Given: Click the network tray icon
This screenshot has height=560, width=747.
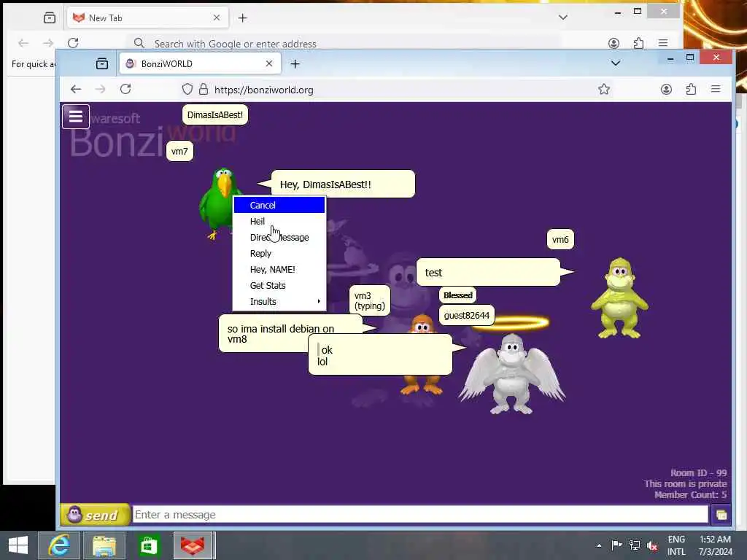Looking at the screenshot, I should tap(634, 545).
